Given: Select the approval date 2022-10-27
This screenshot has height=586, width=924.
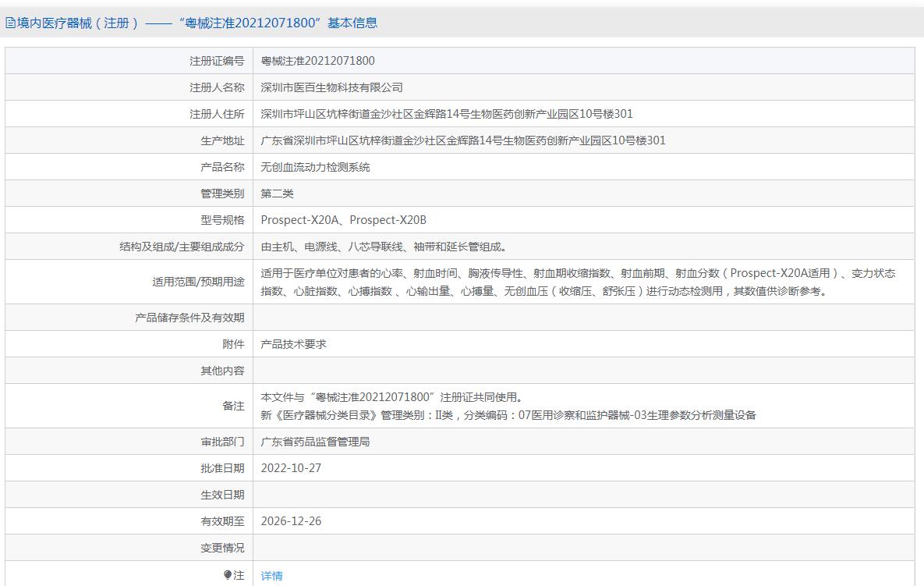Looking at the screenshot, I should coord(291,468).
